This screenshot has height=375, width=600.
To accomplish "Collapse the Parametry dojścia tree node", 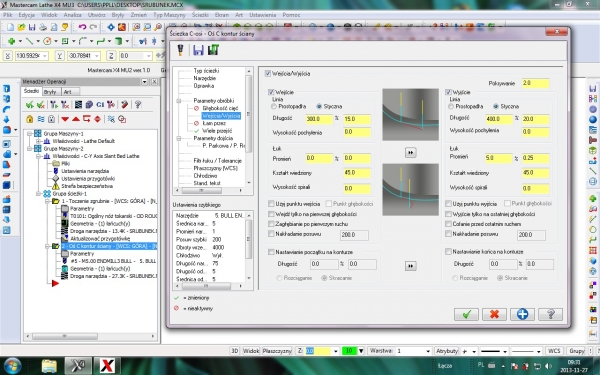I will tap(179, 138).
